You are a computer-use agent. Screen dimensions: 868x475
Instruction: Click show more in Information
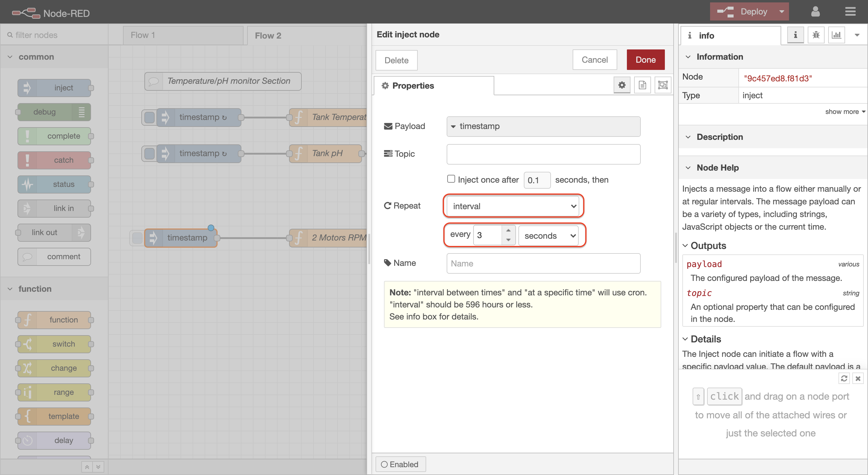point(845,112)
